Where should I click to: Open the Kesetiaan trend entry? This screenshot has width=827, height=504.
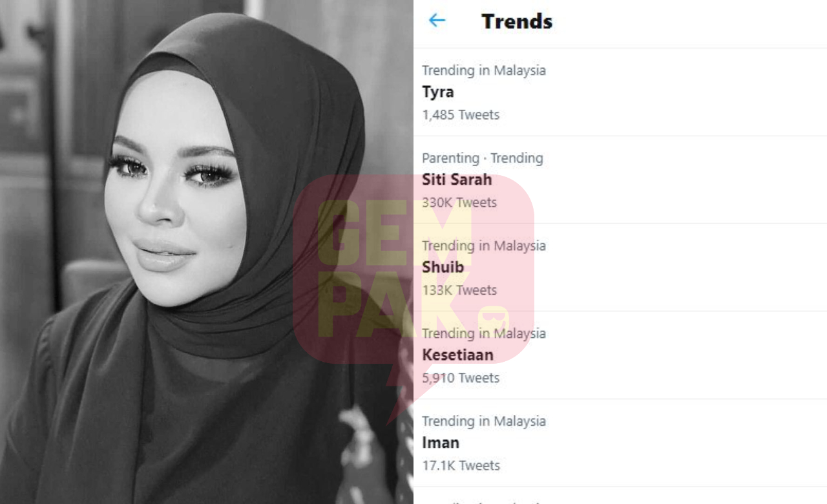620,355
